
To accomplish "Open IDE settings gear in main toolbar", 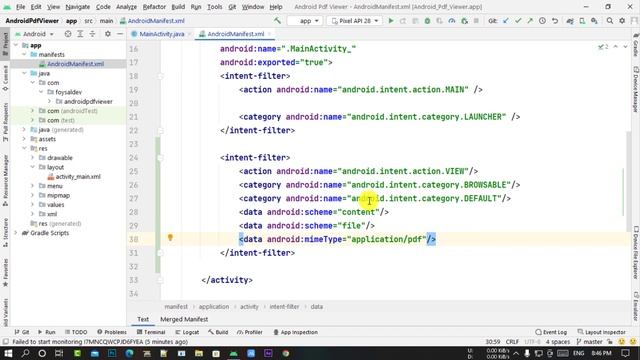I will pos(622,21).
